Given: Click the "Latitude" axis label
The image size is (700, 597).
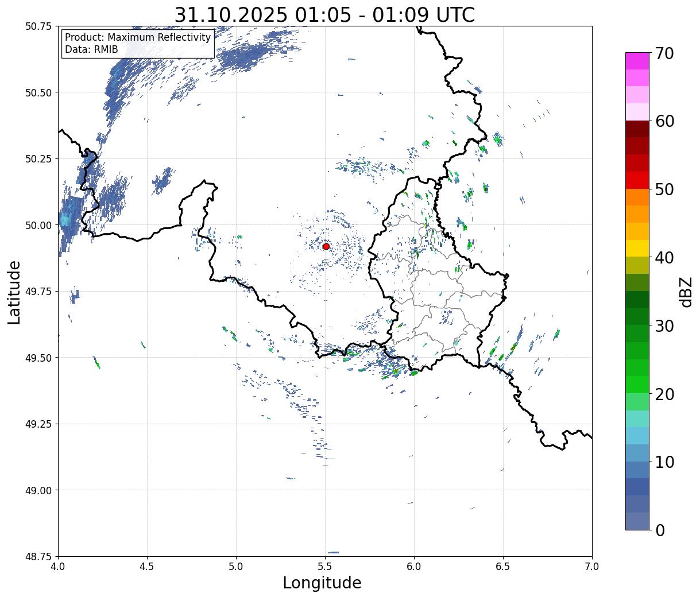Looking at the screenshot, I should (x=14, y=292).
